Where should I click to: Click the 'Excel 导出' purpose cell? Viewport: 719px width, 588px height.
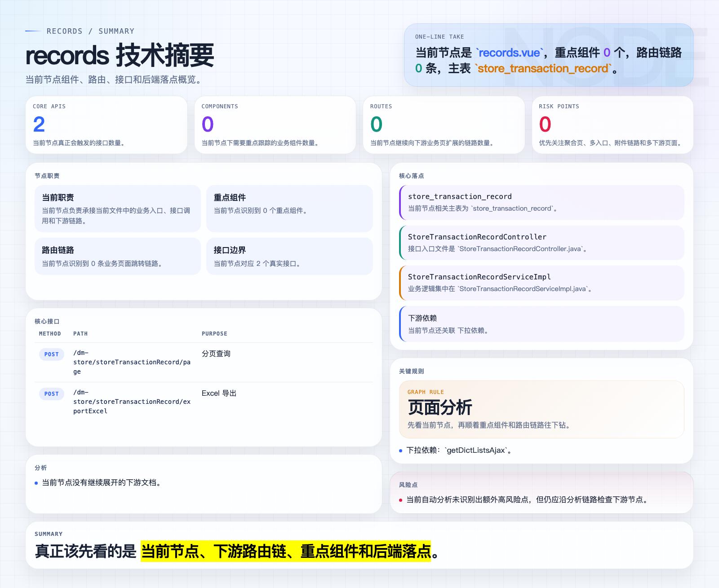(x=219, y=393)
